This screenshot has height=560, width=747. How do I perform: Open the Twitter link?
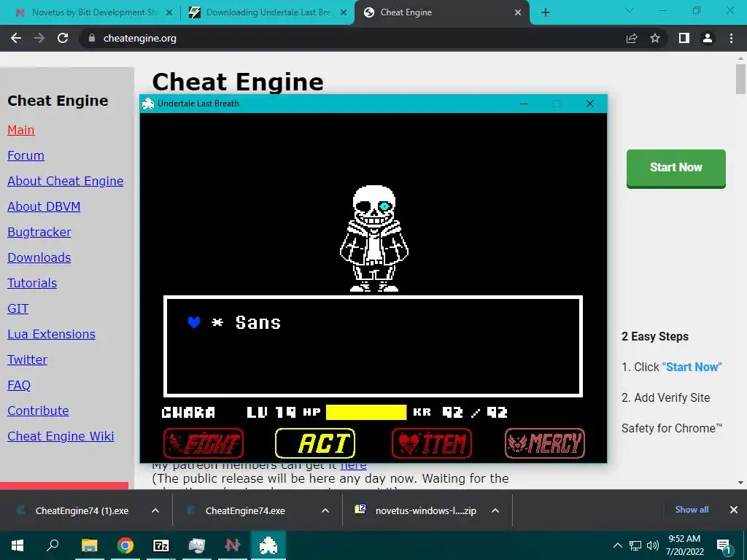[27, 359]
